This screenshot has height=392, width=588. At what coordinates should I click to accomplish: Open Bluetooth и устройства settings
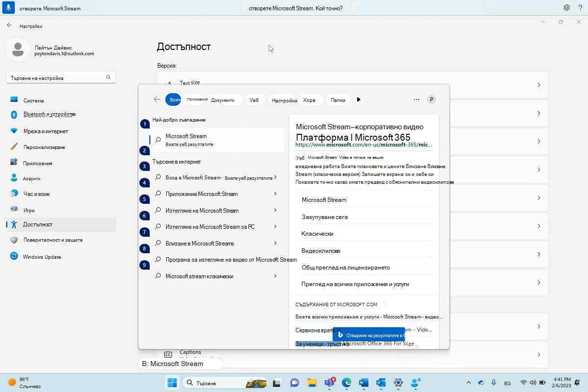tap(61, 114)
